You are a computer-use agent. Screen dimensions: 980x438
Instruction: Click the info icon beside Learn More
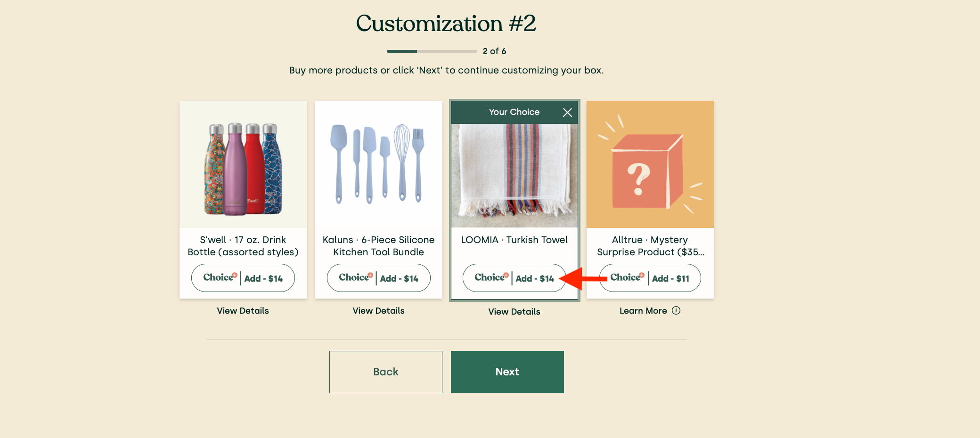click(x=676, y=310)
